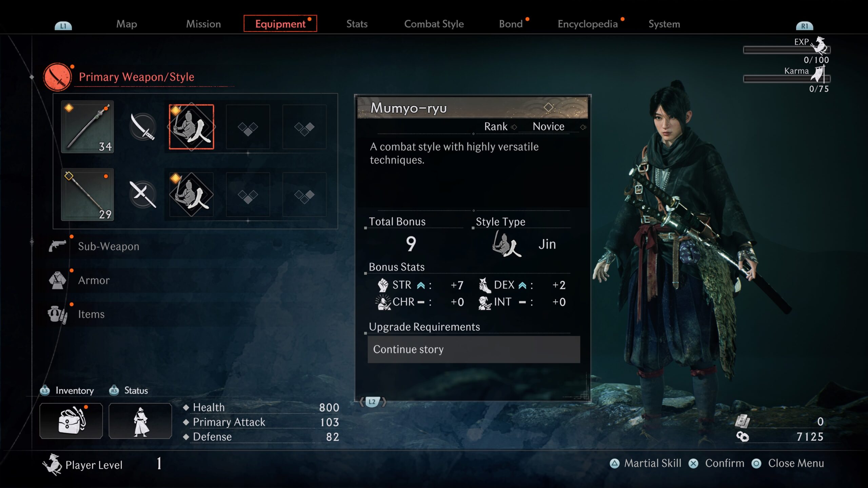Select the second row Jin combat style
This screenshot has width=868, height=488.
tap(192, 195)
